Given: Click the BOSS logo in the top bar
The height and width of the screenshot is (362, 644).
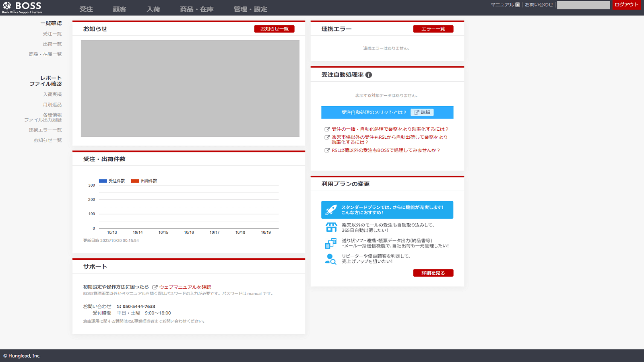Looking at the screenshot, I should (x=22, y=7).
